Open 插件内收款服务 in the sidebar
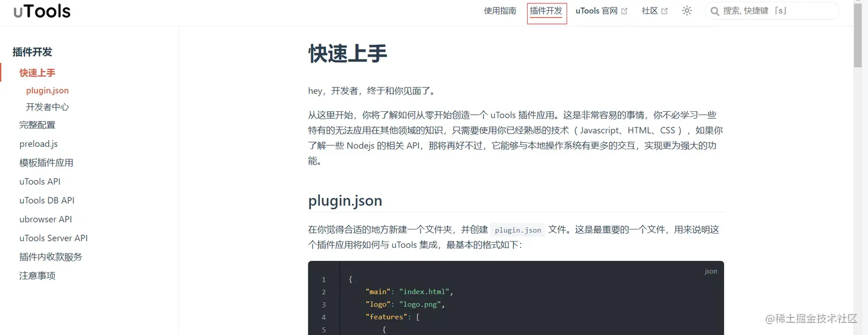Viewport: 868px width, 335px height. [51, 257]
